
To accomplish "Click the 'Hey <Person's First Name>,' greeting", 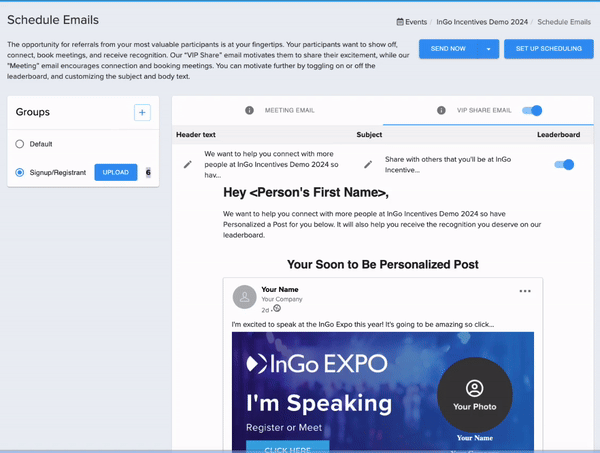I will tap(306, 192).
